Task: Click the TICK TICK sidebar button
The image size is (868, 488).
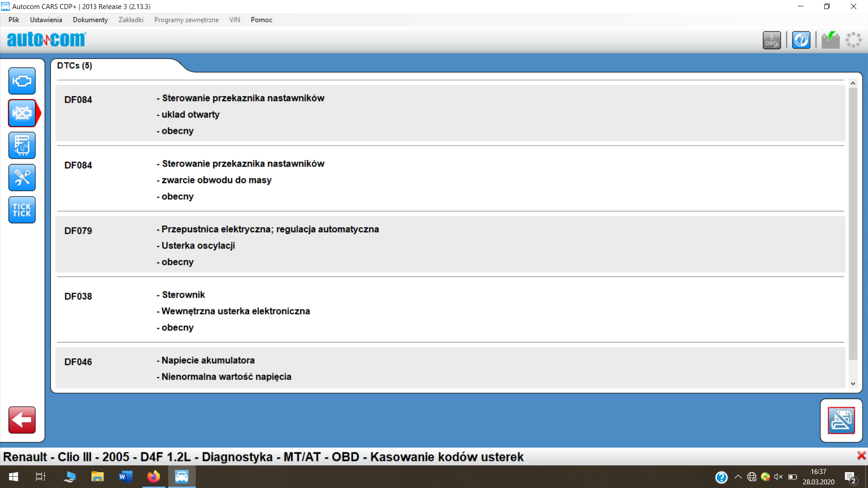Action: point(22,210)
